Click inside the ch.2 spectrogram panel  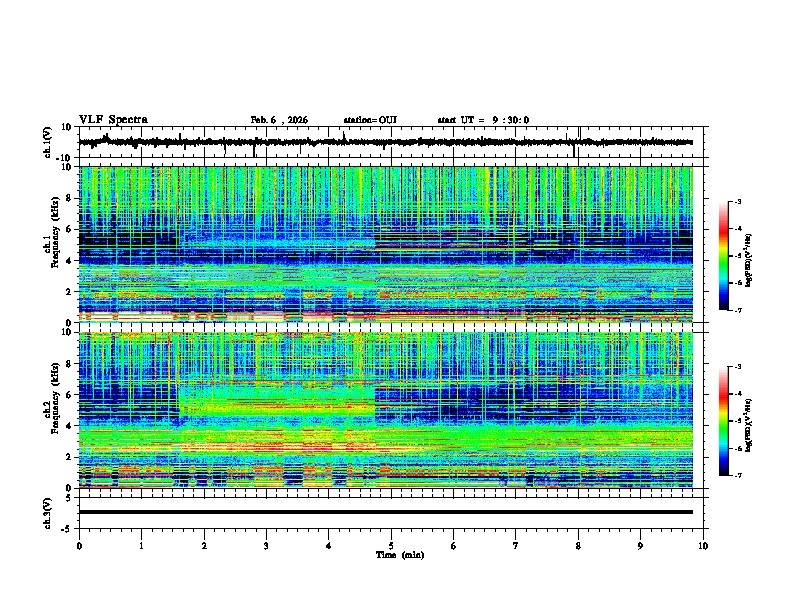pos(385,410)
